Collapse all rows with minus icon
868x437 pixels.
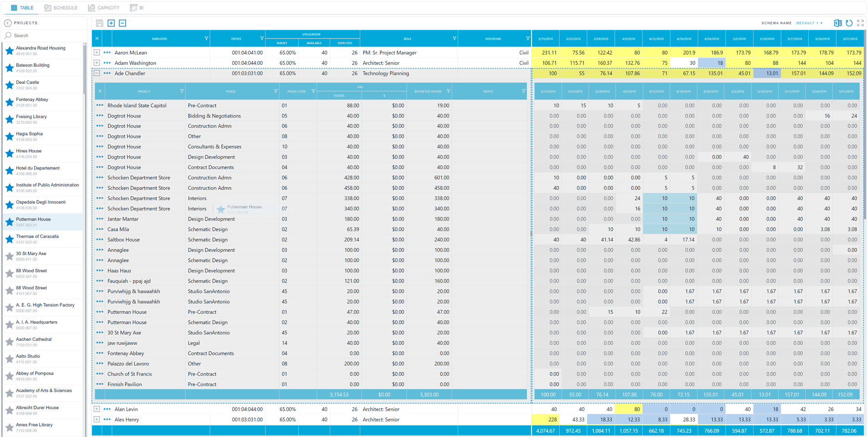coord(122,23)
